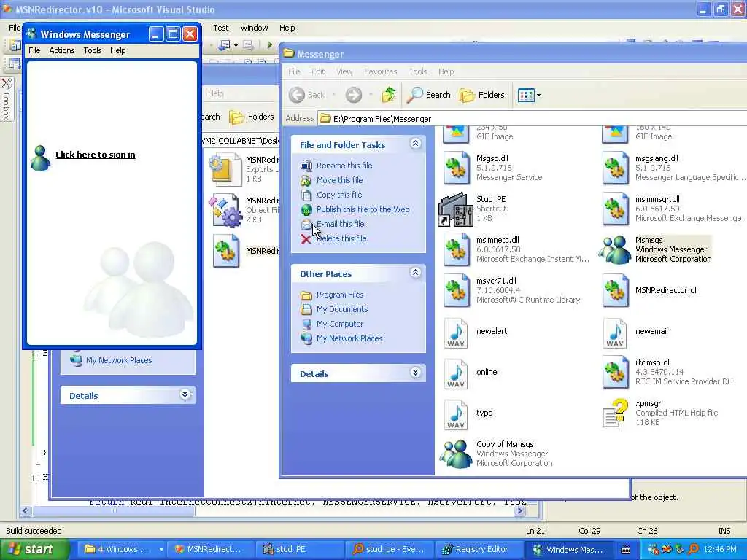Image resolution: width=747 pixels, height=560 pixels.
Task: Switch to MSNRedirector taskbar button
Action: [209, 549]
